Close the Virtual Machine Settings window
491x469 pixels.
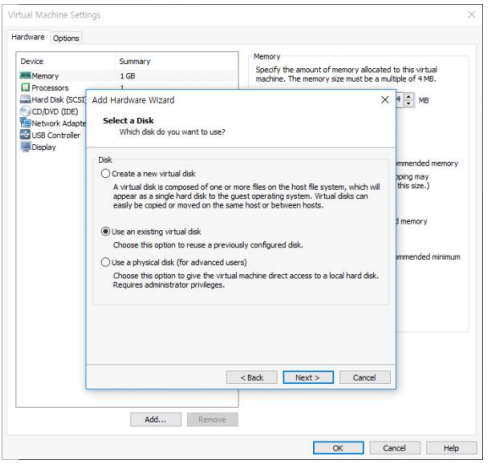point(471,15)
